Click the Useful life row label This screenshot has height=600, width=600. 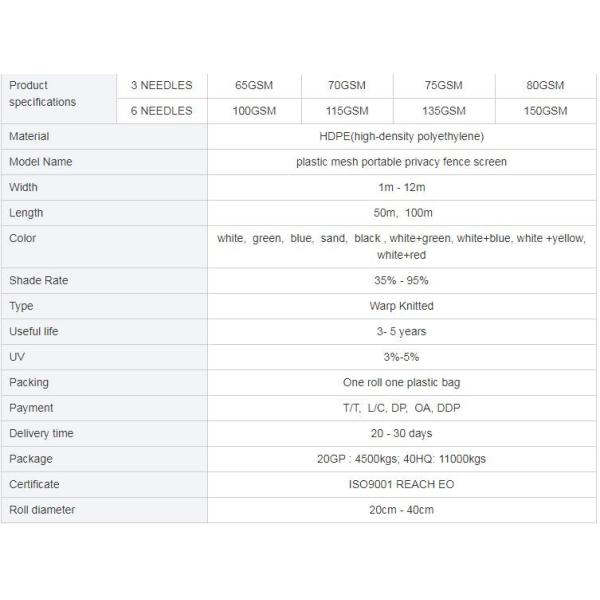tap(36, 332)
